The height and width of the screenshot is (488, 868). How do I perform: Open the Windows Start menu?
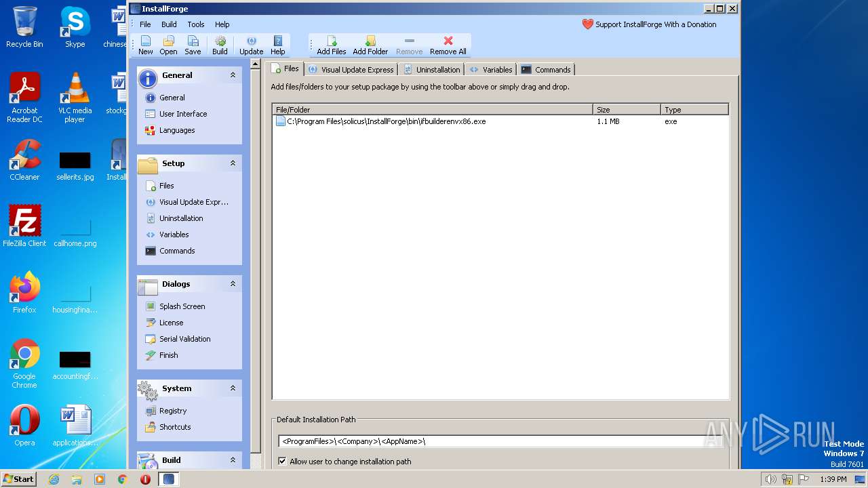(19, 479)
